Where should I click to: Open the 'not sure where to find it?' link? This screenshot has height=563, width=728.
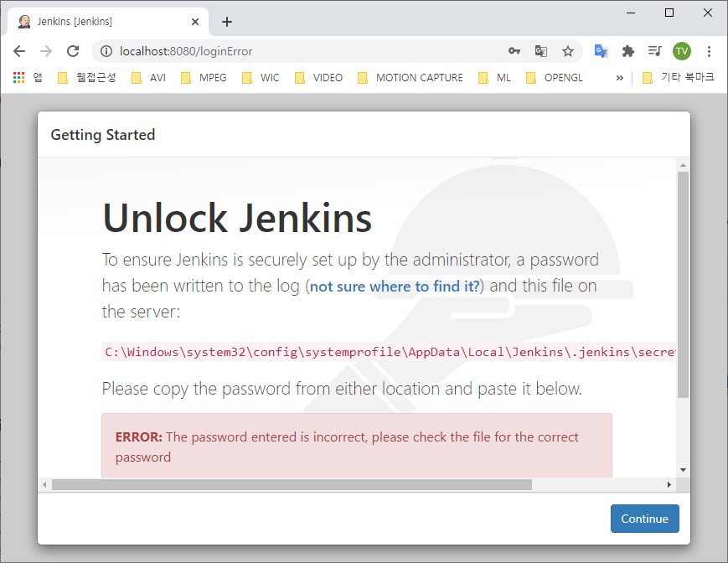tap(395, 287)
